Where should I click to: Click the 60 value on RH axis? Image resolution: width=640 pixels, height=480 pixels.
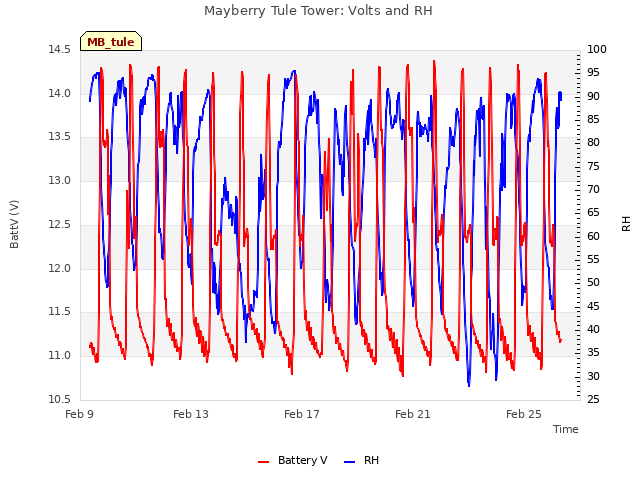593,236
